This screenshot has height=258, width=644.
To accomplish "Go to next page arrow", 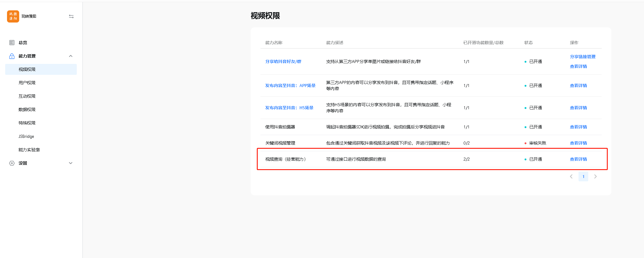I will point(595,176).
